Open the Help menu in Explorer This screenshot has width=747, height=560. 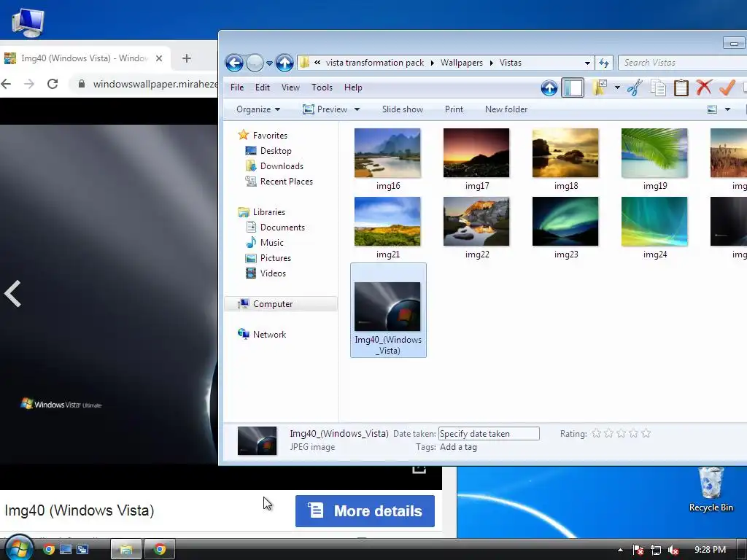353,87
